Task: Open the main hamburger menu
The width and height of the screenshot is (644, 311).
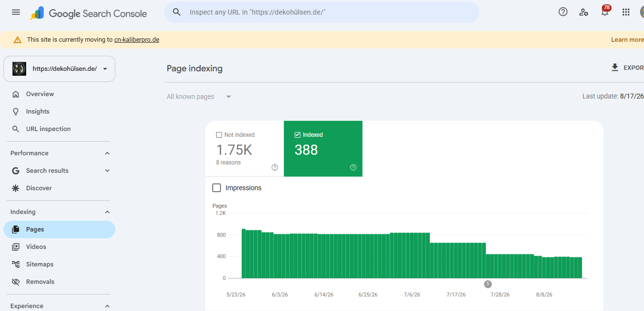Action: click(x=16, y=12)
